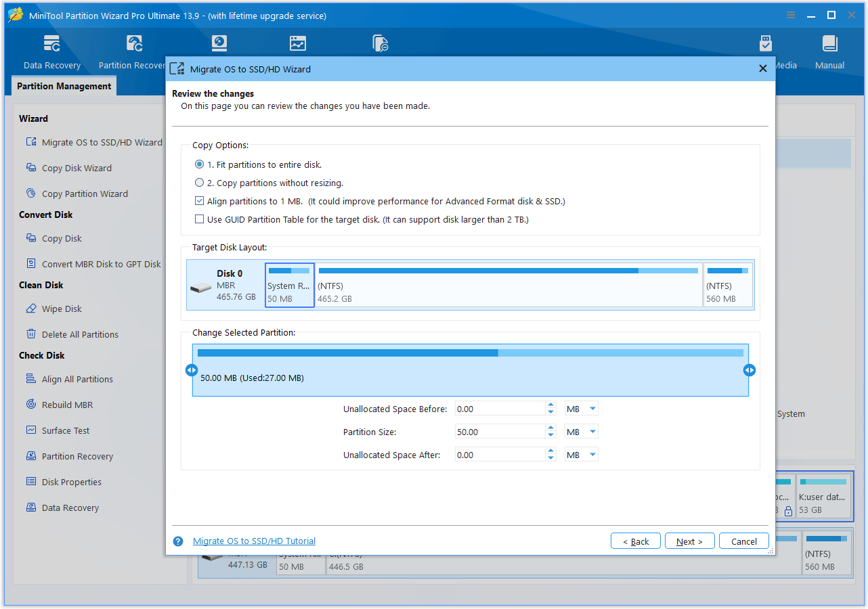This screenshot has width=868, height=609.
Task: Click the Back button
Action: click(x=636, y=541)
